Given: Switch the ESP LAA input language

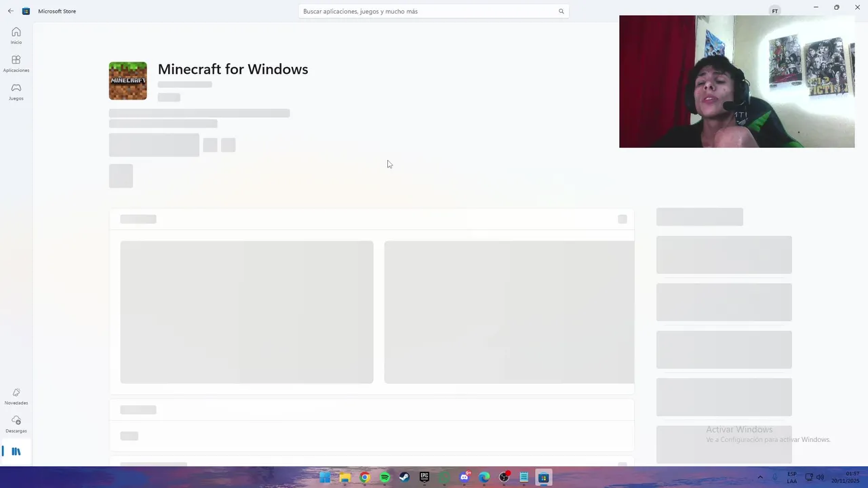Looking at the screenshot, I should coord(792,478).
